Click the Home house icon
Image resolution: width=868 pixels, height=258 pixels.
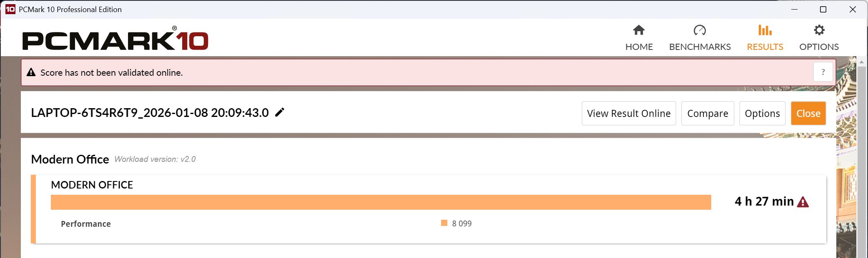click(639, 30)
